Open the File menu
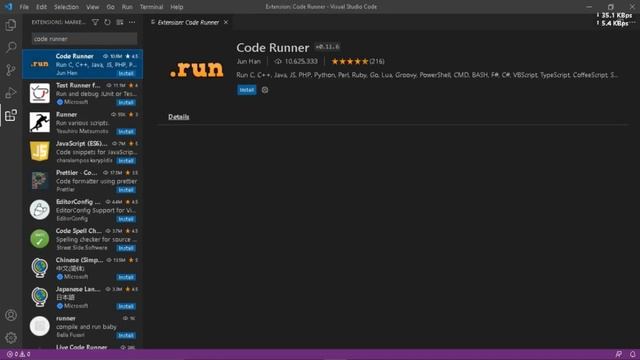The width and height of the screenshot is (640, 360). pyautogui.click(x=24, y=7)
